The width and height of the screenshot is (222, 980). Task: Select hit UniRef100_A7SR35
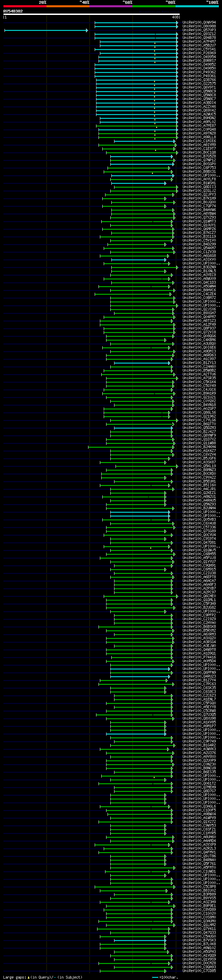point(199,378)
